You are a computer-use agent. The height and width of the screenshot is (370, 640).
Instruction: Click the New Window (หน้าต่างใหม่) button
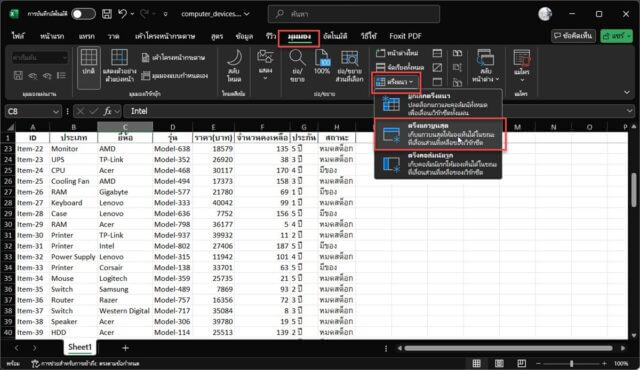pos(398,53)
